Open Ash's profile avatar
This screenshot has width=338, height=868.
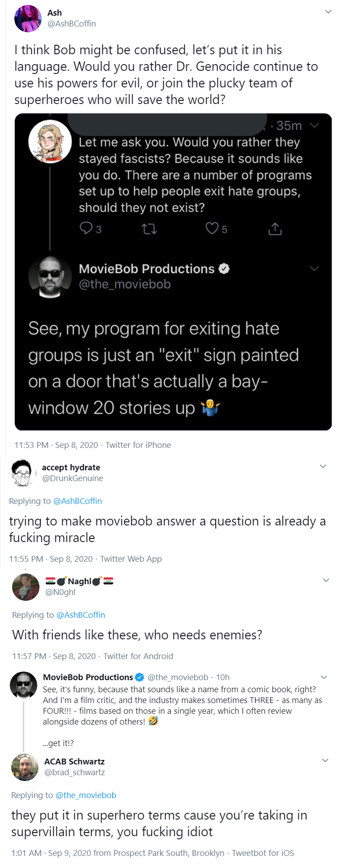(x=28, y=19)
